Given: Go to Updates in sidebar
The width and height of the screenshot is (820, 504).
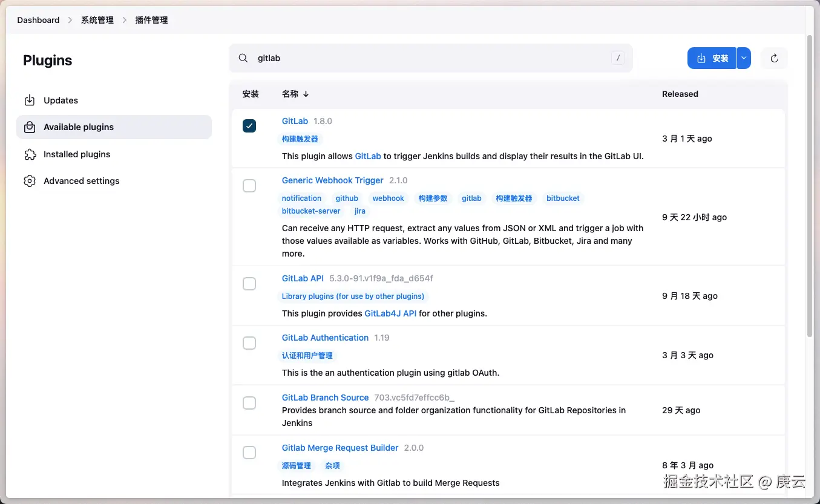Looking at the screenshot, I should (x=114, y=100).
